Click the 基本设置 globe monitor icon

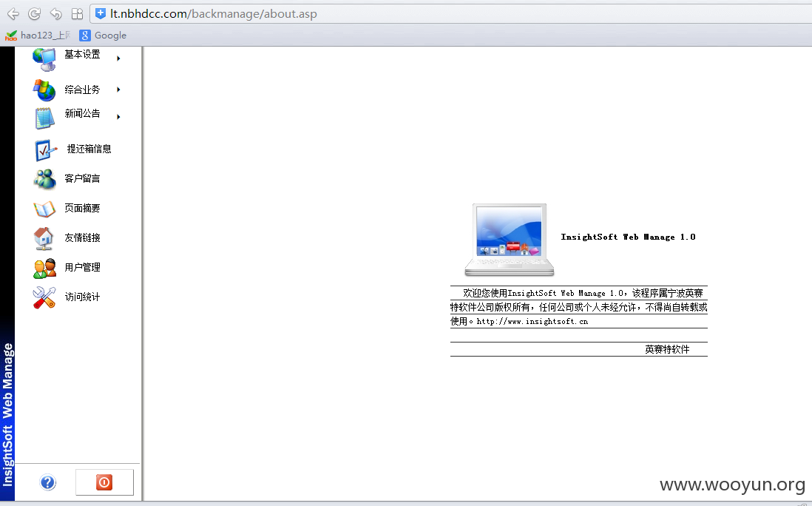(x=44, y=58)
